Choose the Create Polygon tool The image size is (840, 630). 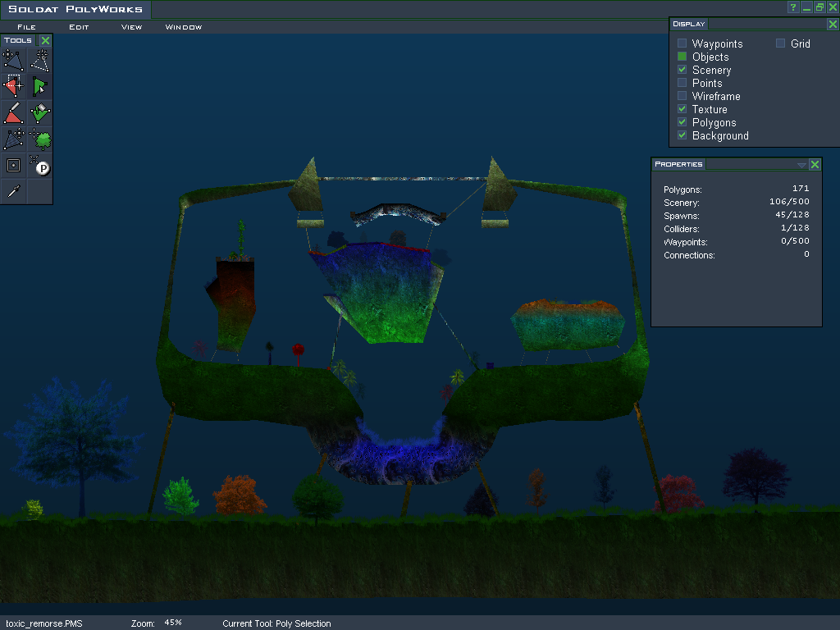[x=39, y=59]
